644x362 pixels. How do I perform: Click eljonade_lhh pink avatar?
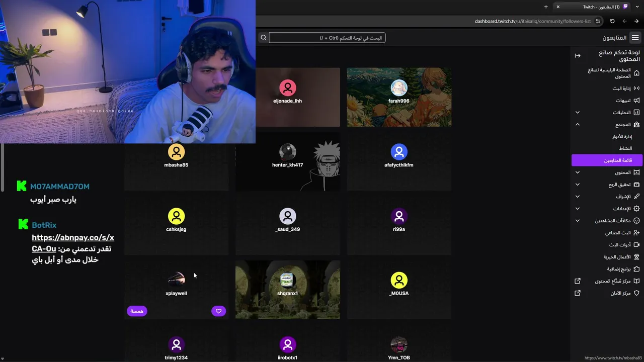click(288, 87)
